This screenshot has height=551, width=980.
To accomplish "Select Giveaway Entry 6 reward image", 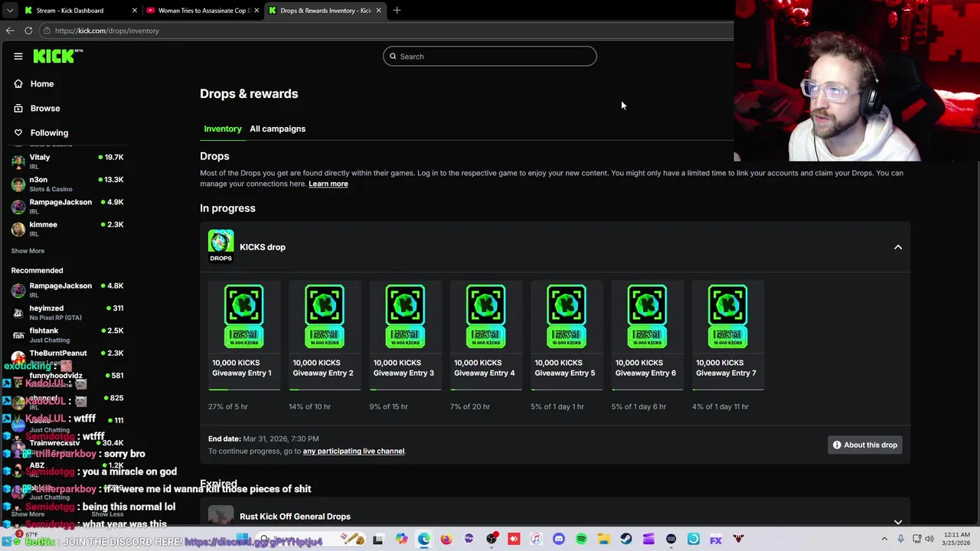I will pos(647,316).
